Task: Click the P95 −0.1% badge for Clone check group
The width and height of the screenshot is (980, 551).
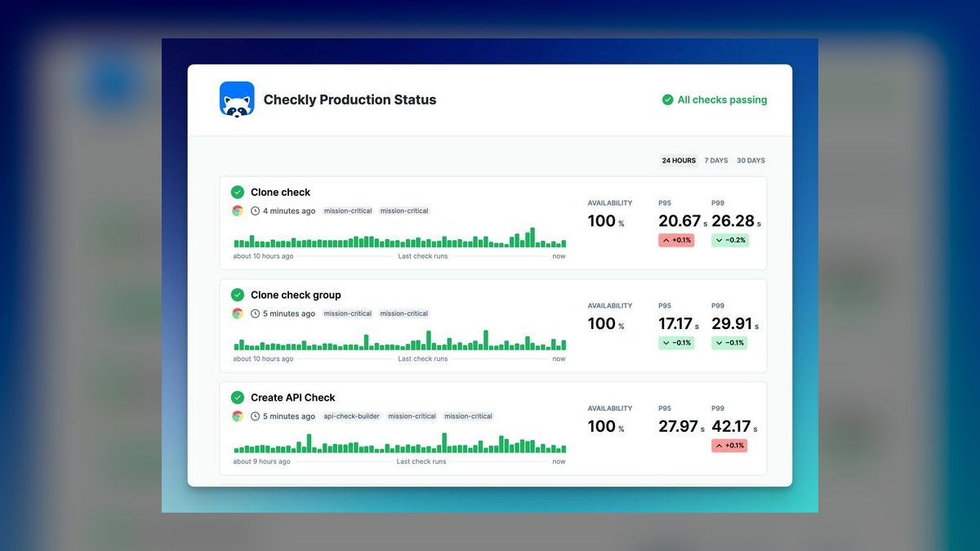Action: 676,343
